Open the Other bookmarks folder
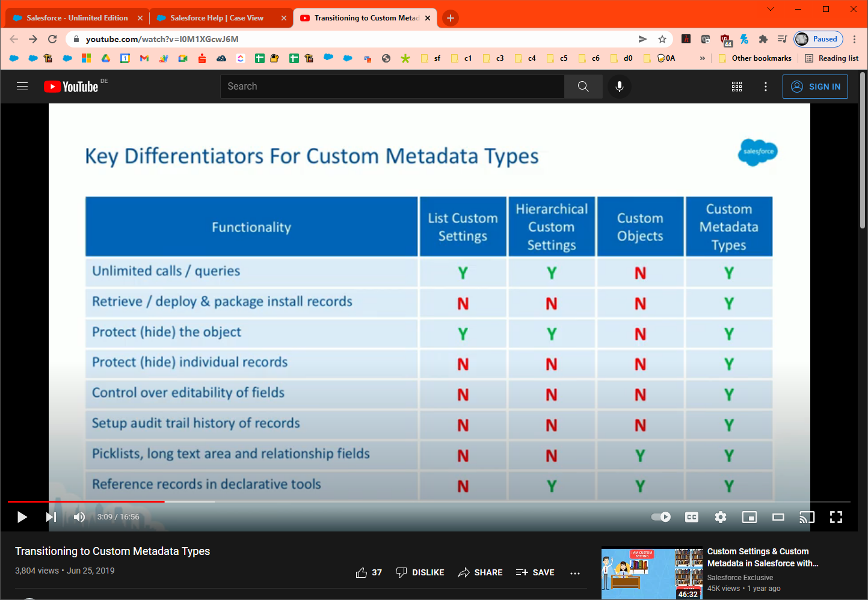 pyautogui.click(x=755, y=58)
